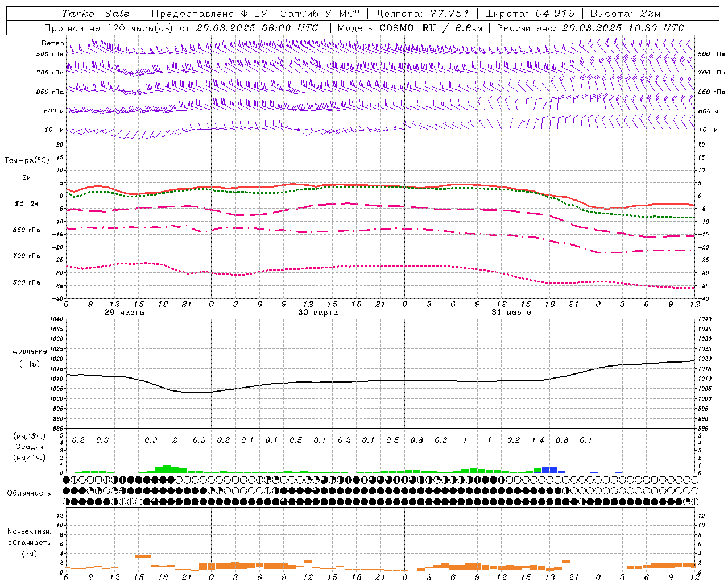Screen dimensions: 728x582
Task: Click the 0.9 precipitation amount value
Action: coord(151,440)
